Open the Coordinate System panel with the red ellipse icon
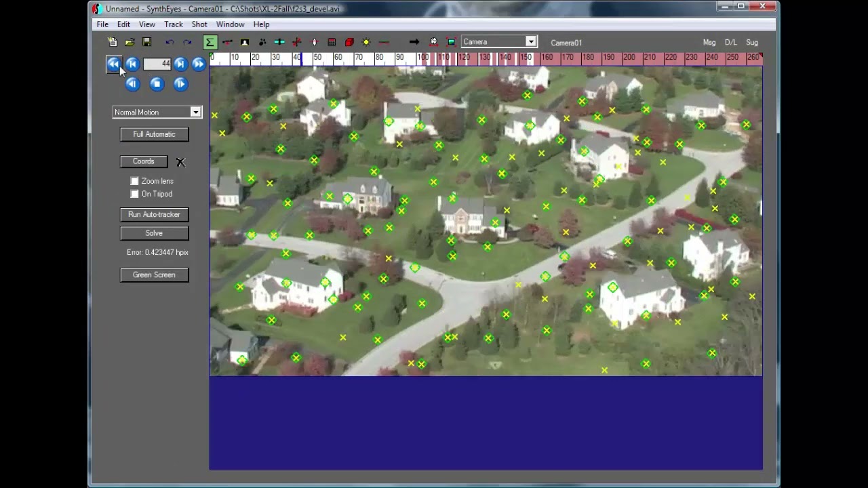The width and height of the screenshot is (868, 488). [x=314, y=42]
